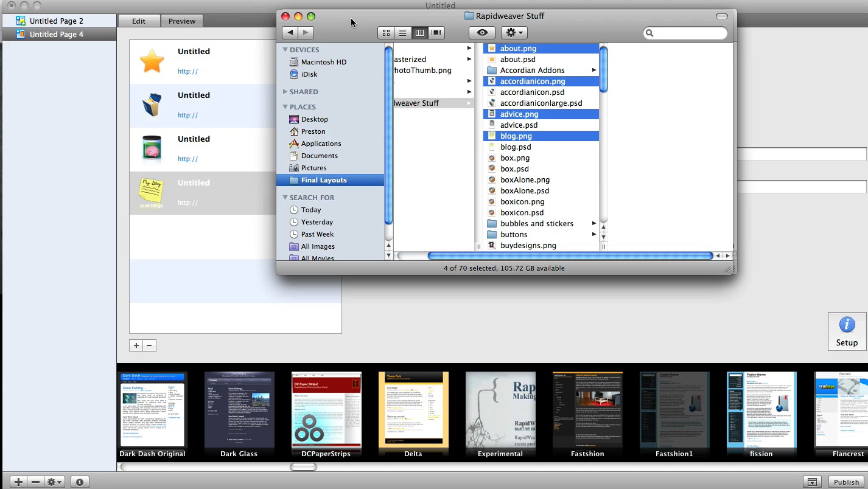Viewport: 868px width, 489px height.
Task: Open the page inspector info button
Action: [x=80, y=482]
